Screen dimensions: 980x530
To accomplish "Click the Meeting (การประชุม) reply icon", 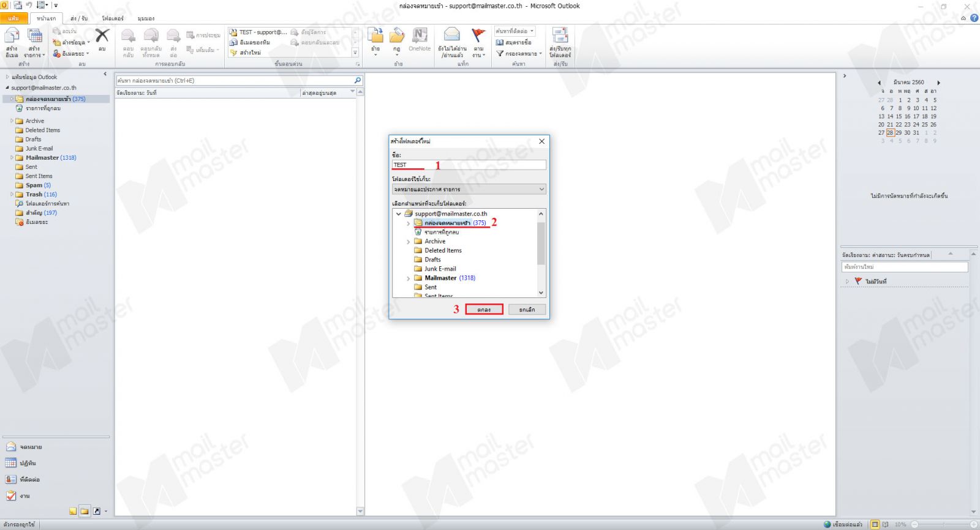I will pos(203,35).
